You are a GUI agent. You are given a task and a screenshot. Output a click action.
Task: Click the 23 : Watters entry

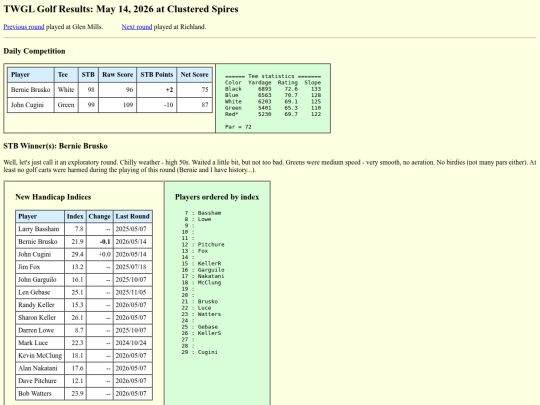(201, 314)
